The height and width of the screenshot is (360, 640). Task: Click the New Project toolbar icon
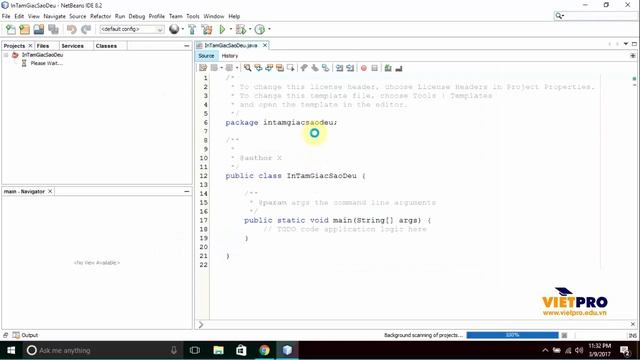point(24,29)
